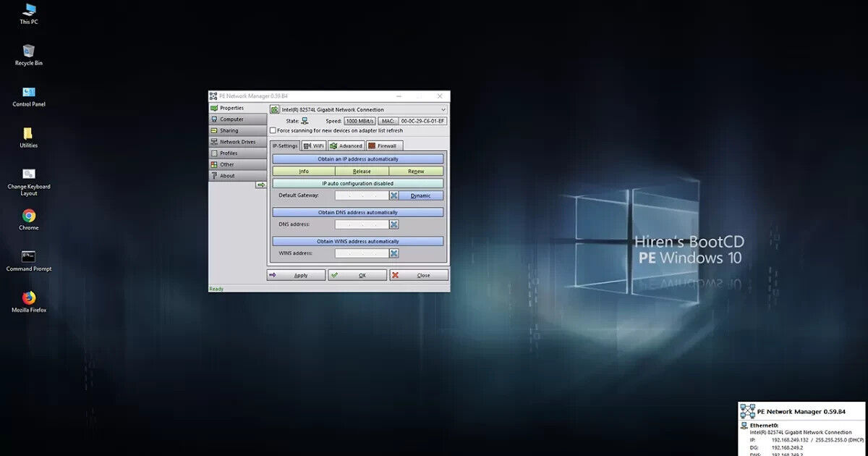
Task: Clear the Default Gateway field with X icon
Action: [394, 195]
